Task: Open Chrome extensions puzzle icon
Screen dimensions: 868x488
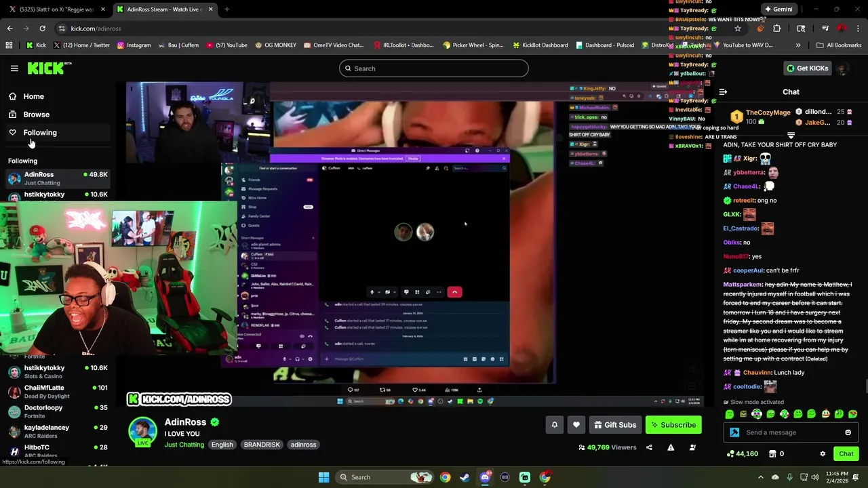Action: (x=777, y=28)
